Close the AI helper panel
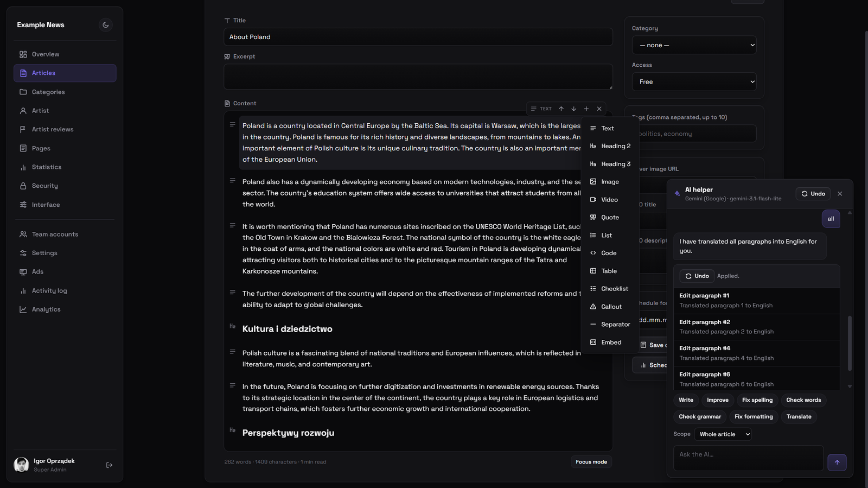Viewport: 868px width, 488px height. pyautogui.click(x=840, y=194)
